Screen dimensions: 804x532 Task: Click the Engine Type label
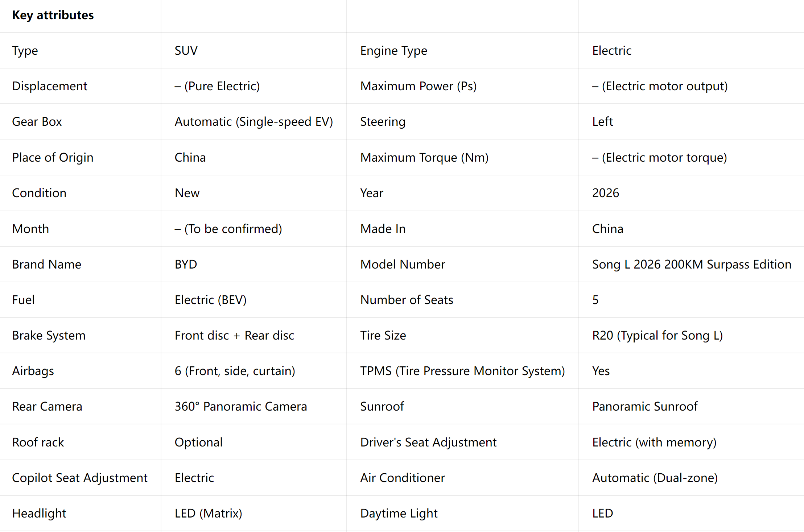[393, 51]
